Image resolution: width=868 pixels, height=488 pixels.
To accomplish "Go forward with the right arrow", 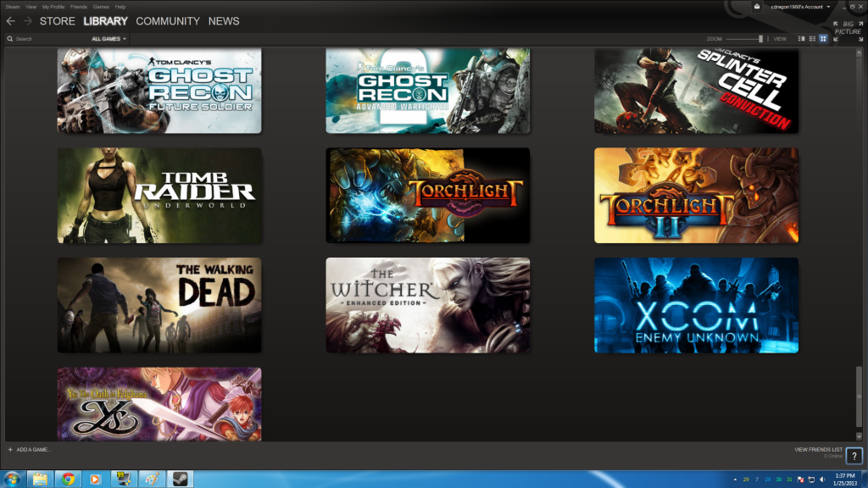I will pos(28,21).
